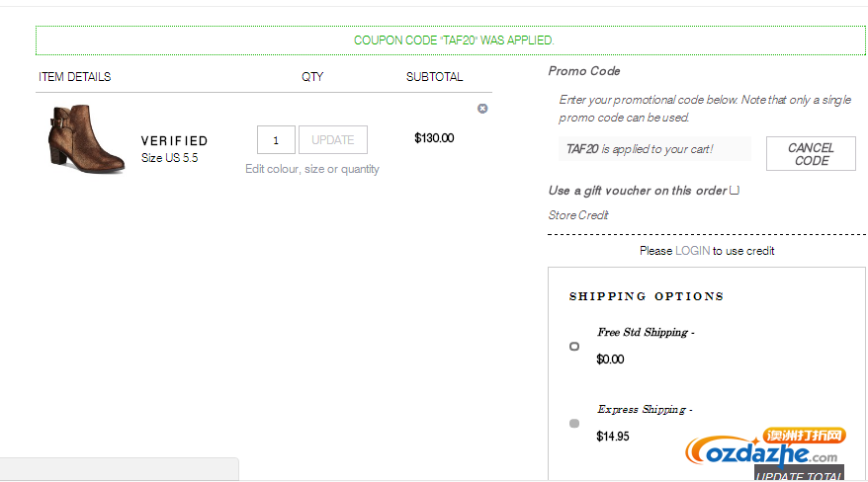Click the Express Shipping label text

645,410
